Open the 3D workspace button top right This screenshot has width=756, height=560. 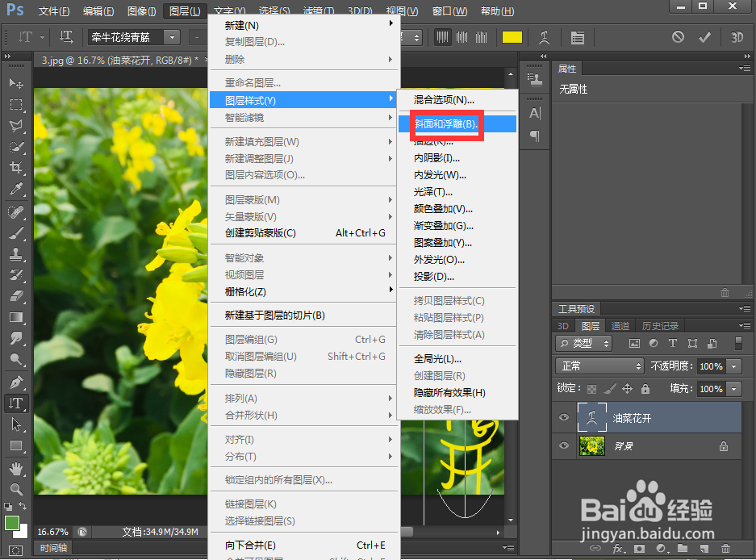tap(738, 36)
